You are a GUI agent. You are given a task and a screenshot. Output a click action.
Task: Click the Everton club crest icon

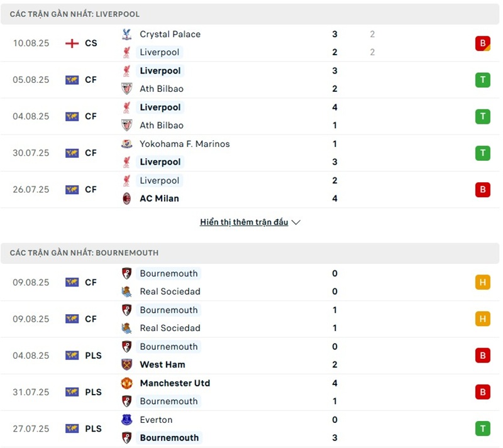click(x=127, y=420)
